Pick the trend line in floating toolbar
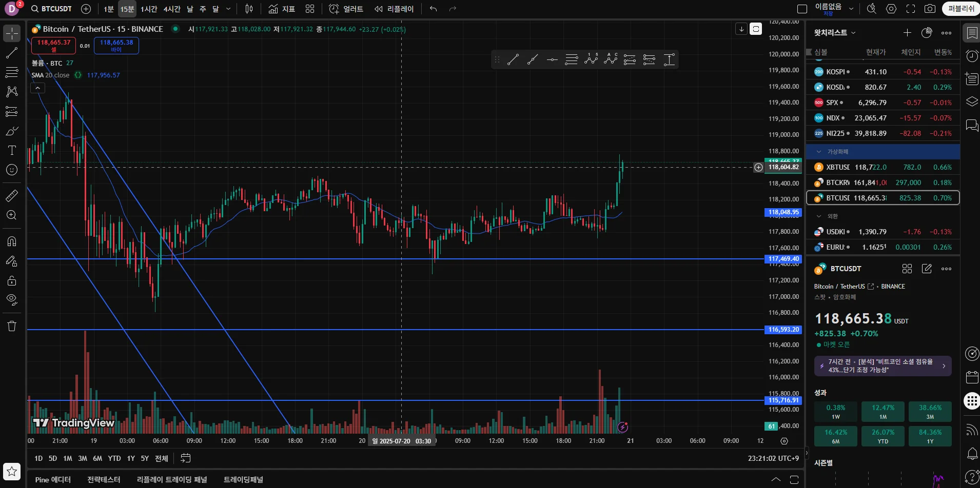Screen dimensions: 980x488 (513, 60)
